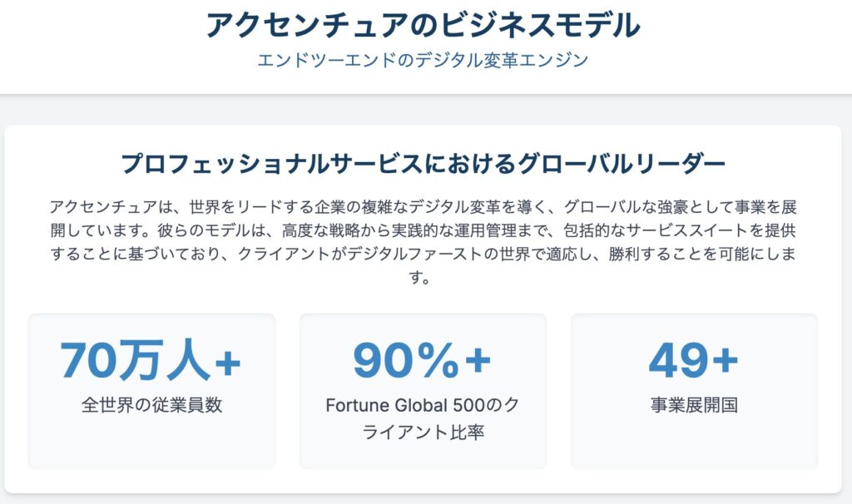Click the 70万人+ statistic number
Viewport: 852px width, 504px height.
[151, 361]
